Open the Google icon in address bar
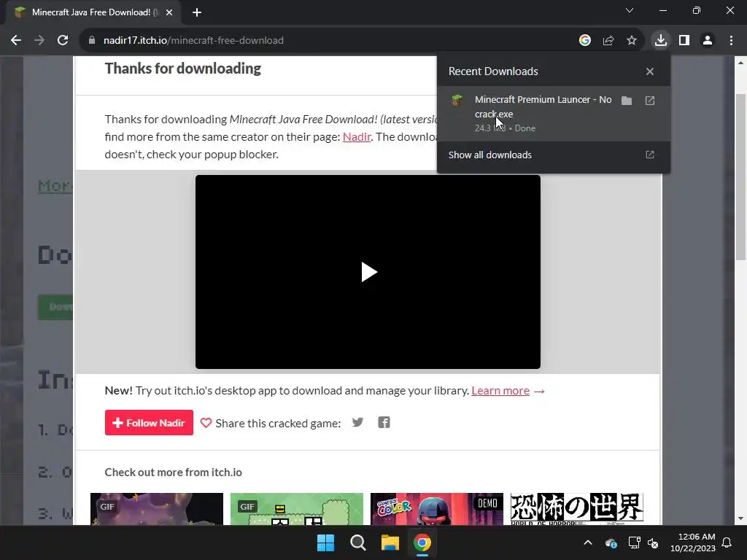Viewport: 747px width, 560px height. pyautogui.click(x=585, y=41)
